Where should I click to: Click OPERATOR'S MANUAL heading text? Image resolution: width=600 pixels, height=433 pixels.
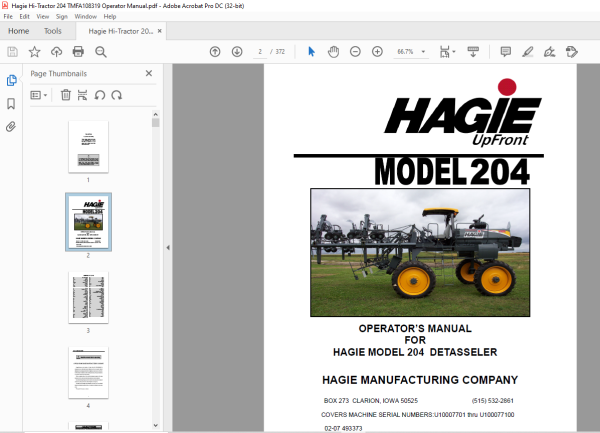415,329
